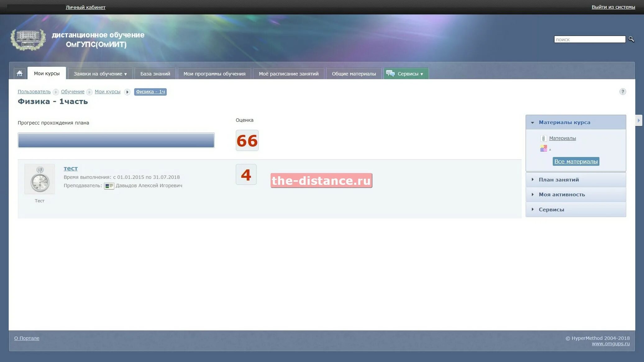Click the breadcrumb arrow icon after Мои курсы
Image resolution: width=644 pixels, height=362 pixels.
coord(127,92)
